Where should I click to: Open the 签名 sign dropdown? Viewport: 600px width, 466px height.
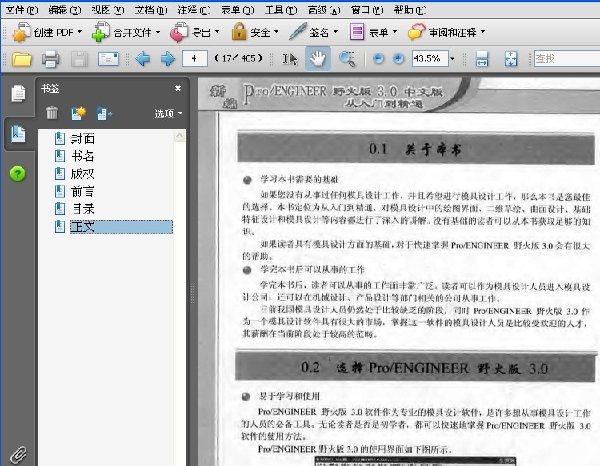point(314,32)
